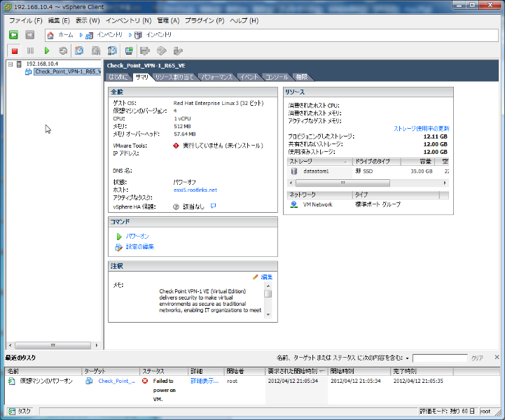Viewport: 505px width, 420px height.
Task: Open the Help (H) menu
Action: (244, 20)
